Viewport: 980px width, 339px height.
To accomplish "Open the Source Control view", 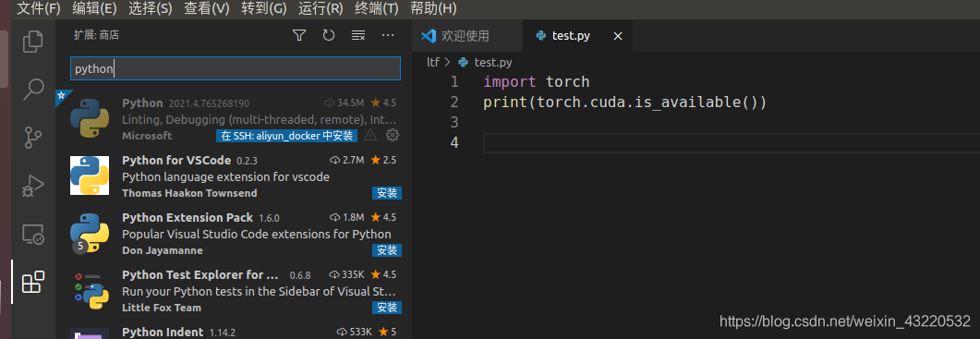I will click(x=33, y=138).
